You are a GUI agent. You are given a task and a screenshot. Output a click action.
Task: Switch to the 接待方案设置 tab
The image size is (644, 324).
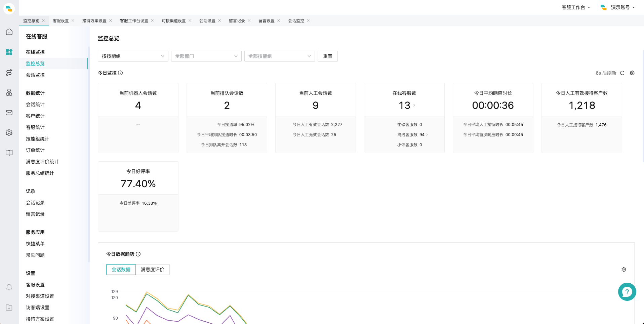(x=94, y=21)
